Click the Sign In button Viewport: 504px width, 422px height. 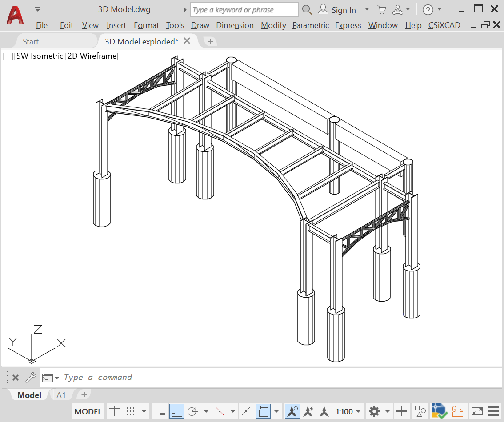tap(344, 9)
